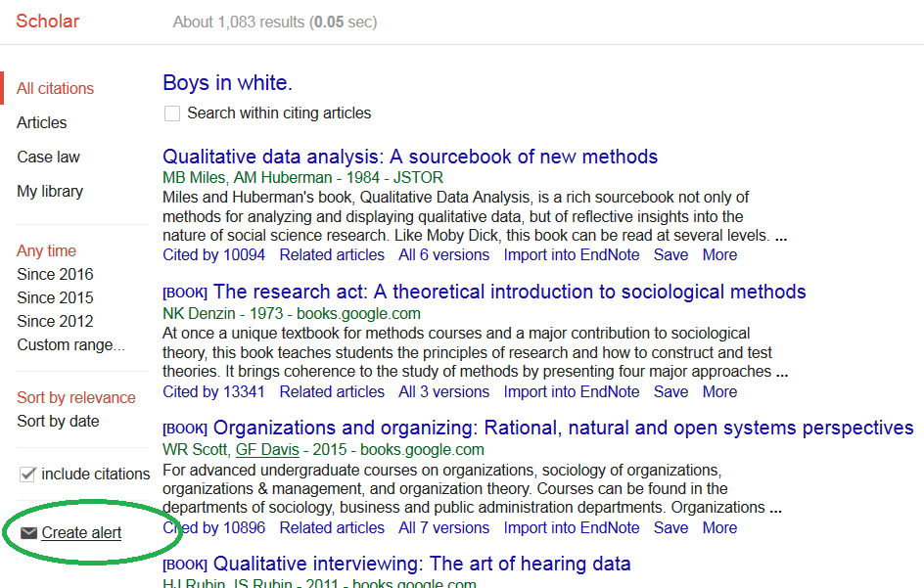Select Articles in the left sidebar

pyautogui.click(x=42, y=122)
